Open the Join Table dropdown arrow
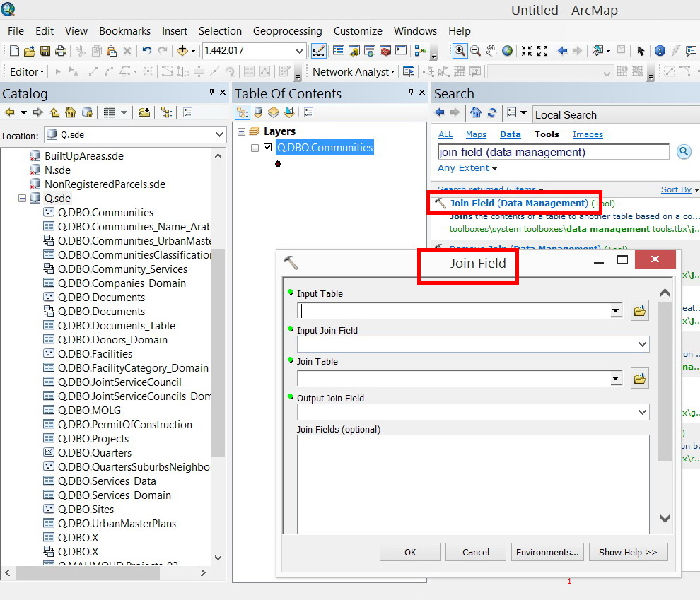Screen dimensions: 700x600 pos(616,379)
